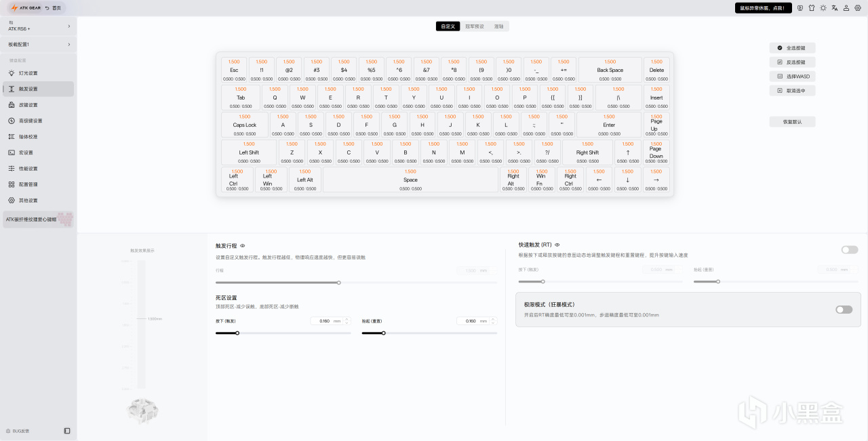Viewport: 868px width, 441px height.
Task: Open the 其他设置 other settings gear icon
Action: tap(12, 201)
